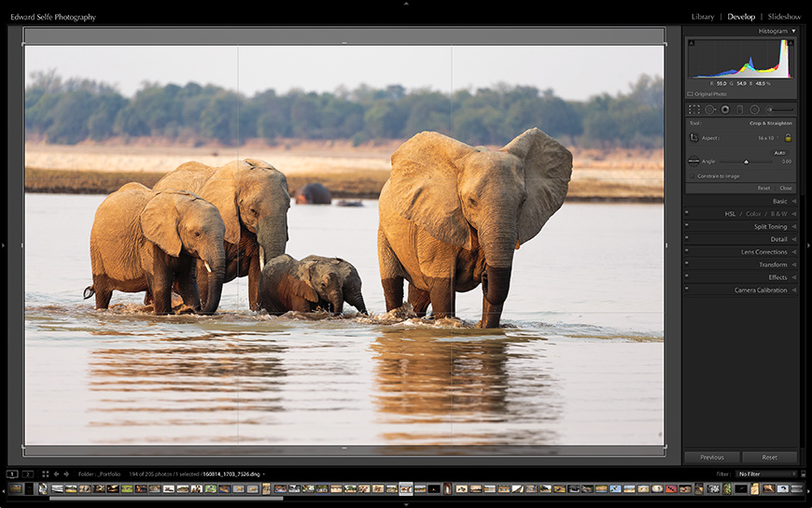
Task: Click the filmstrip horizontal scrollbar
Action: pos(166,499)
